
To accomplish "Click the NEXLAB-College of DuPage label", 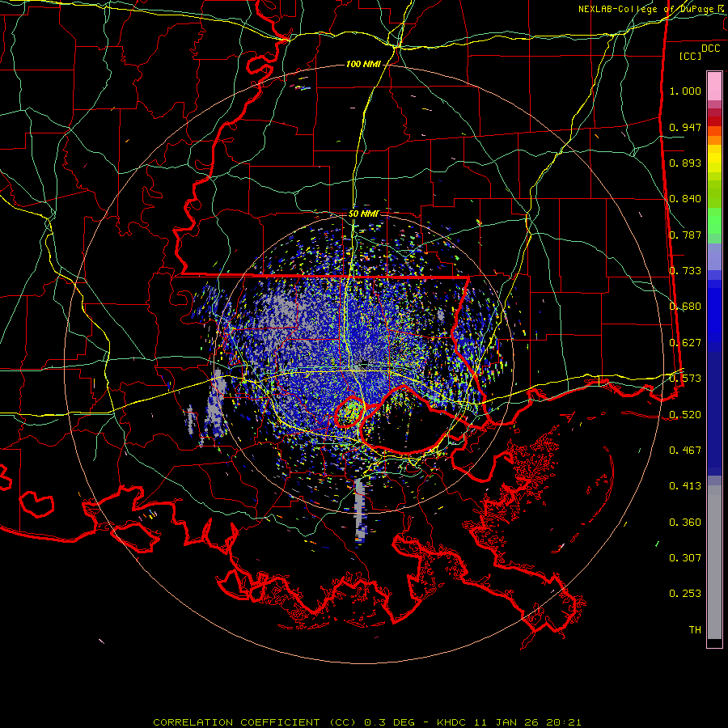I will [x=652, y=9].
